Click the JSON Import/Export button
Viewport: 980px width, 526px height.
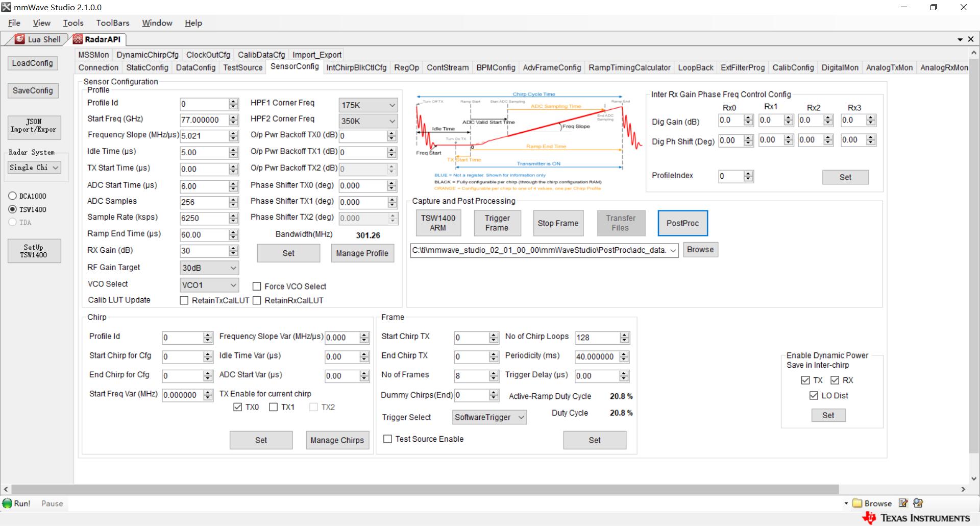34,127
